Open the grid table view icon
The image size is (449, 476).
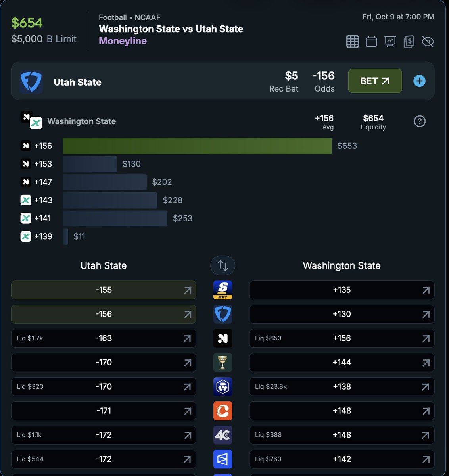pyautogui.click(x=352, y=42)
